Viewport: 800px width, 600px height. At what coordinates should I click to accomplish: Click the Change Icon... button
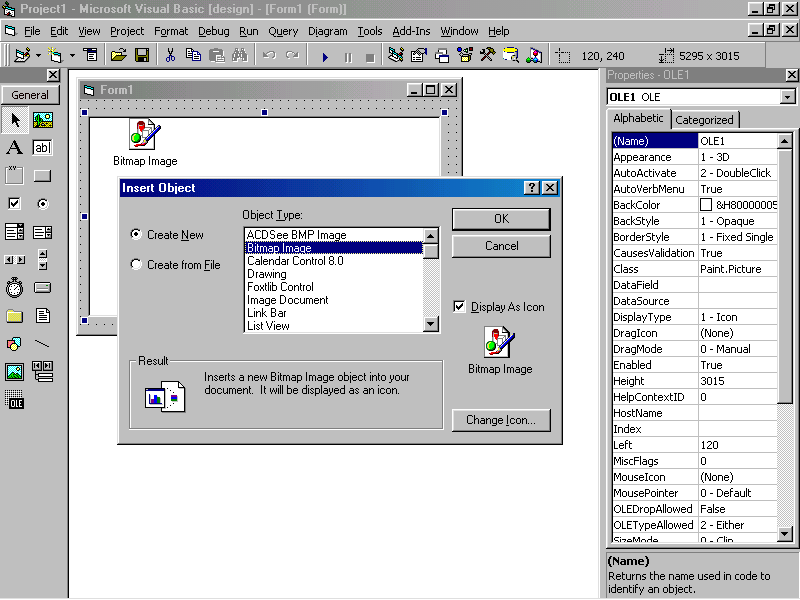(501, 420)
